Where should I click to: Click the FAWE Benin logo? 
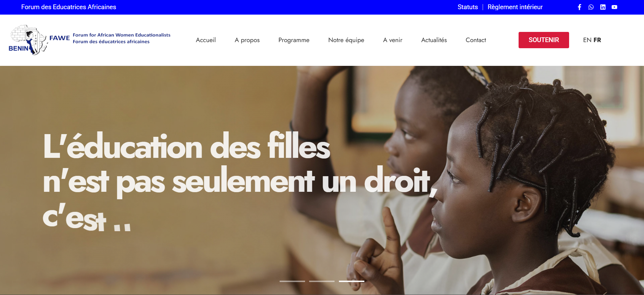(x=89, y=40)
